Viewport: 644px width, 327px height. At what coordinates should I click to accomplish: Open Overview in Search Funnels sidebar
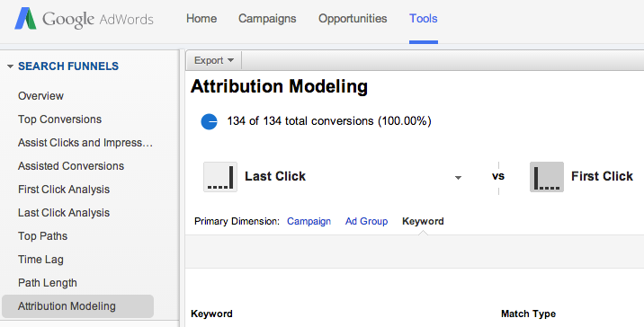coord(40,95)
